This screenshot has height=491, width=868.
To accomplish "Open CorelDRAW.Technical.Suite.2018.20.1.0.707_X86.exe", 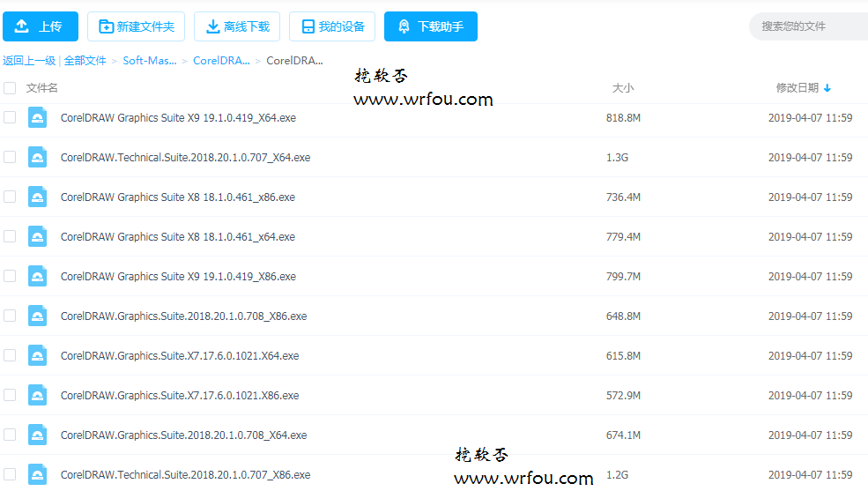I will [185, 475].
